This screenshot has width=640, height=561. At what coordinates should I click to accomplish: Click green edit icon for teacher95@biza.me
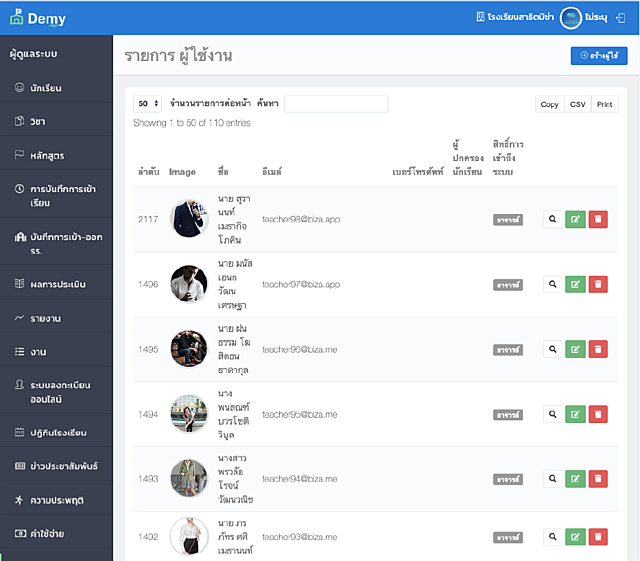click(x=575, y=414)
